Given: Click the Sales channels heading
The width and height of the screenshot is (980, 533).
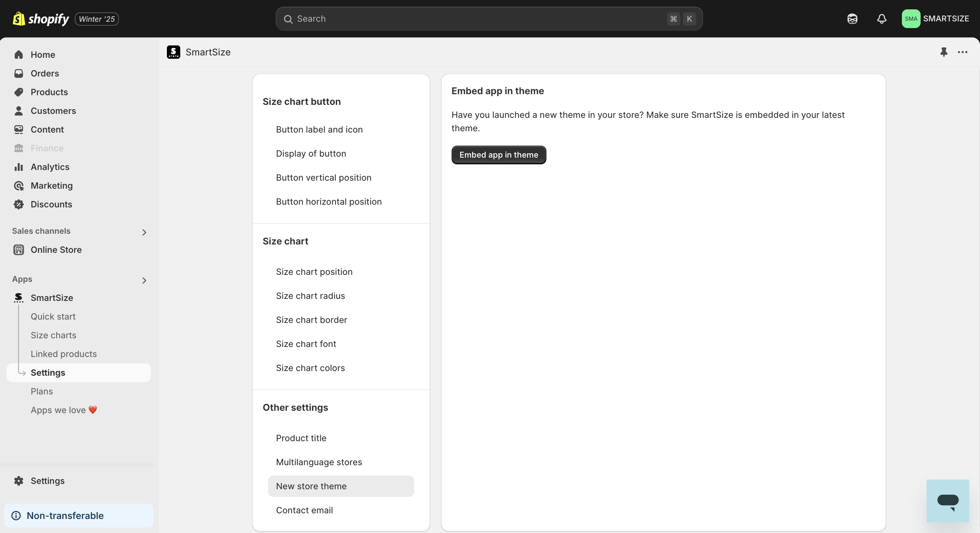Looking at the screenshot, I should (41, 231).
